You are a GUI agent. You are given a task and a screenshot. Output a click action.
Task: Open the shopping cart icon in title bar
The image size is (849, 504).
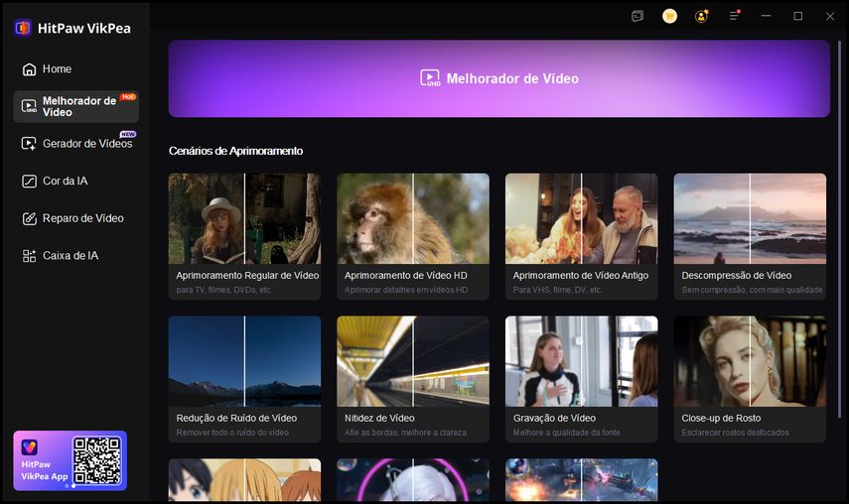tap(669, 16)
